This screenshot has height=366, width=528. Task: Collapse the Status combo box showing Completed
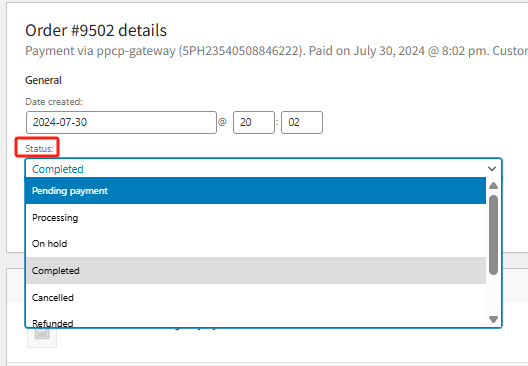pyautogui.click(x=264, y=169)
